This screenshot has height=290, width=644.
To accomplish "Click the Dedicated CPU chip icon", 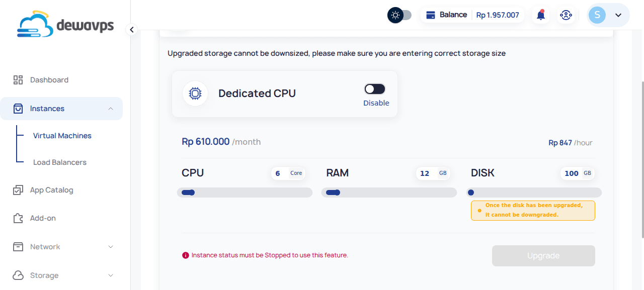I will 195,93.
